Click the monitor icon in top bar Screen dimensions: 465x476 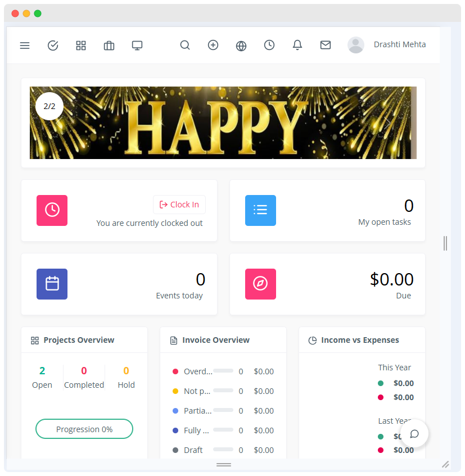137,46
